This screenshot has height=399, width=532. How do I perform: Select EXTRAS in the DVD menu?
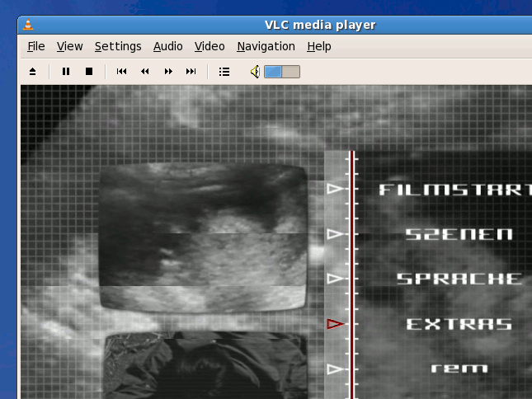(x=459, y=324)
